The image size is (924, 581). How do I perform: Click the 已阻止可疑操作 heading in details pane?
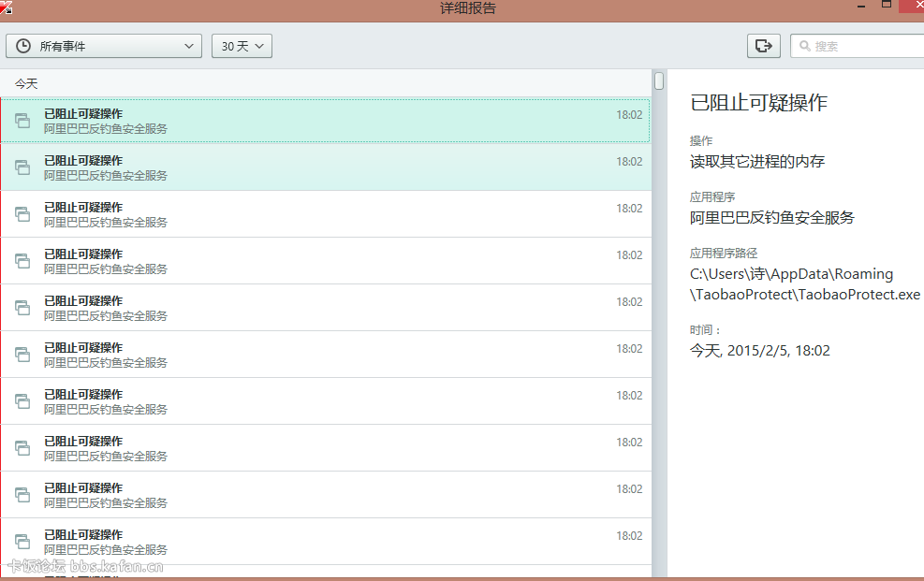pyautogui.click(x=758, y=103)
